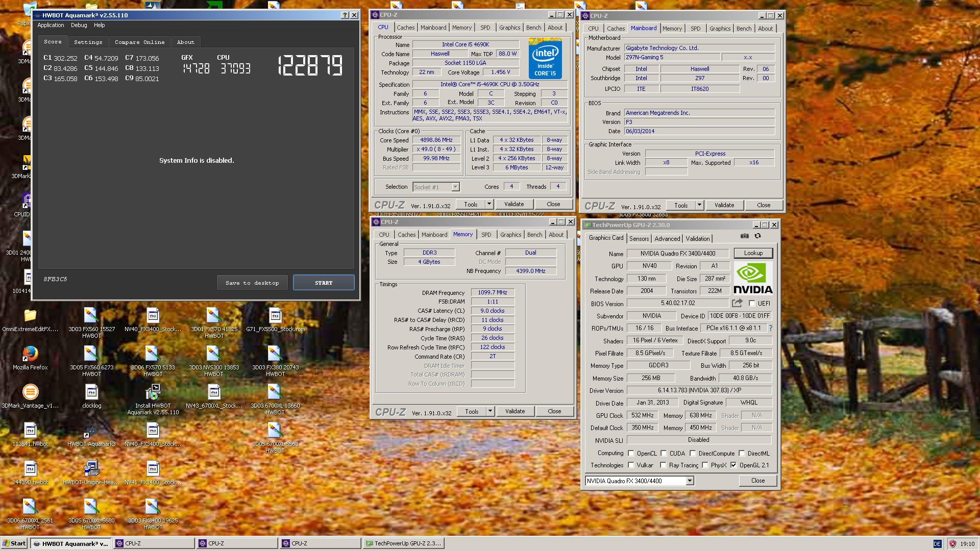Image resolution: width=980 pixels, height=551 pixels.
Task: Open the GPU selector NVIDIA Quadro FX 3400/4400
Action: click(x=640, y=481)
